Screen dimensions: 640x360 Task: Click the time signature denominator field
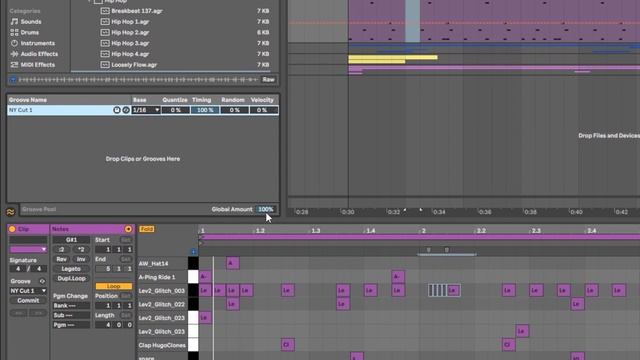[x=39, y=269]
